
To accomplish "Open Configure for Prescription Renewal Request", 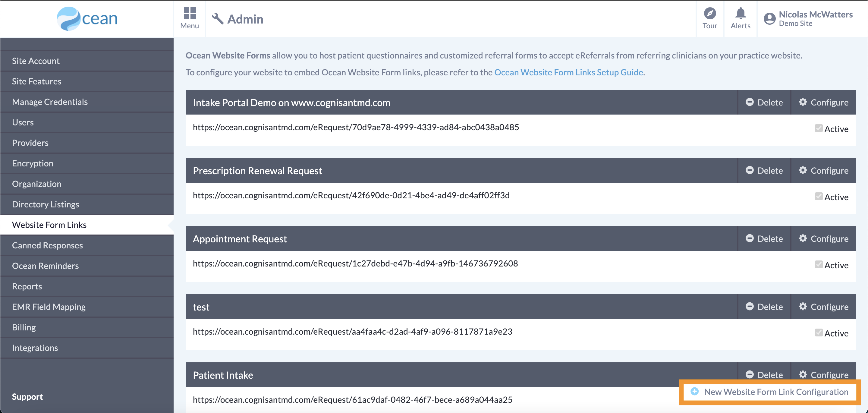I will click(x=824, y=170).
